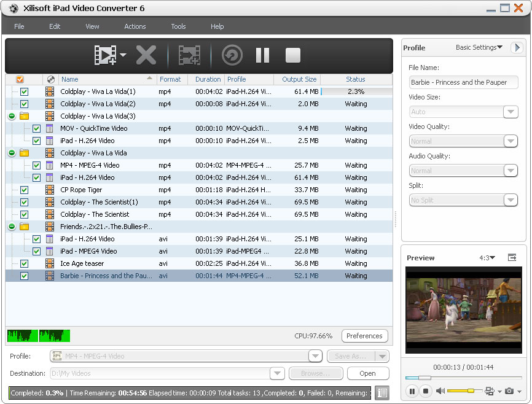
Task: Click the Add Profile film icon
Action: 189,55
